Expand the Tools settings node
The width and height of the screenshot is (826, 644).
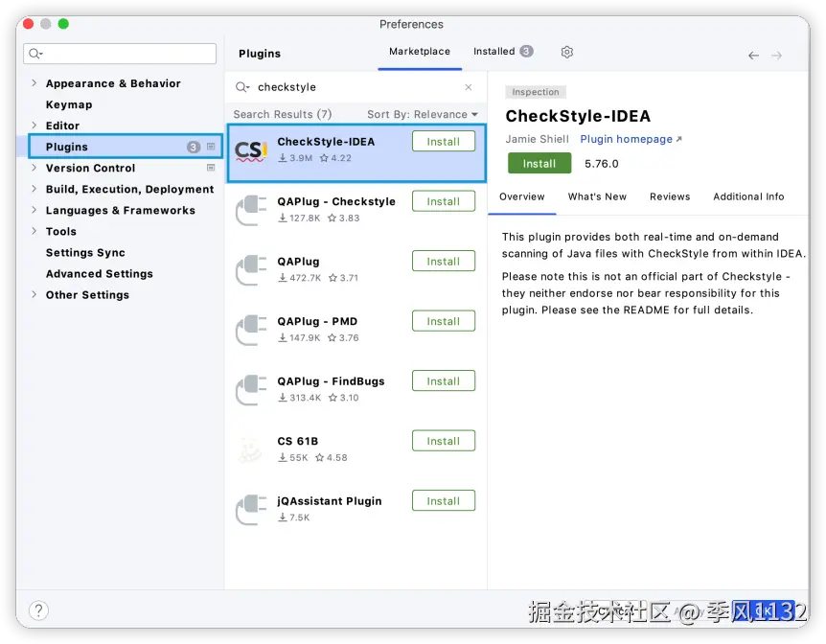34,231
